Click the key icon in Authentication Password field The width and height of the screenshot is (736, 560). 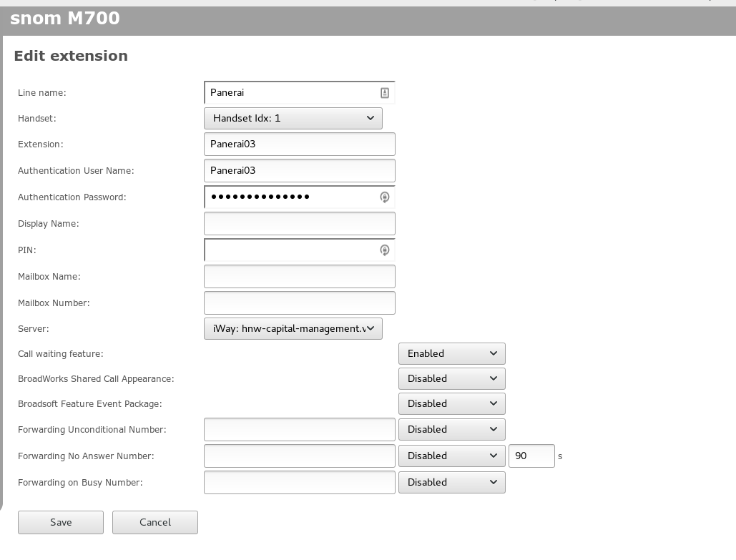384,197
